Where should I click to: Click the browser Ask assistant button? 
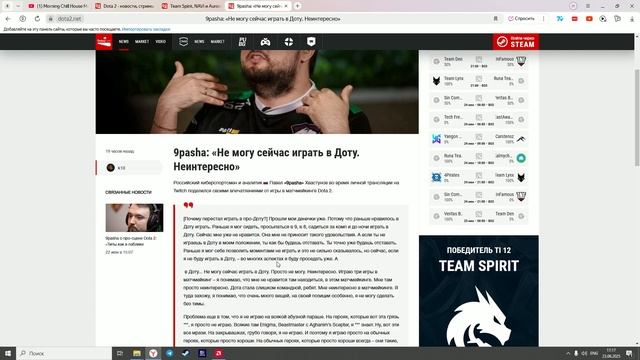[521, 19]
